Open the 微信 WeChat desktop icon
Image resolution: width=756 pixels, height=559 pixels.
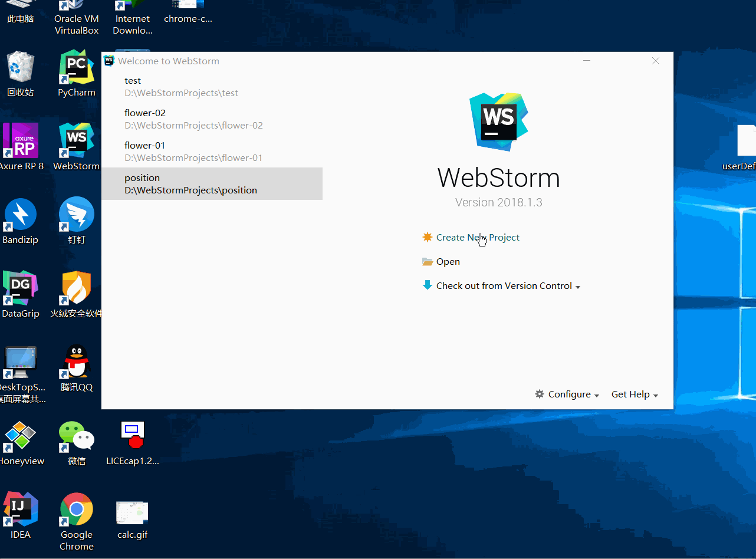(77, 442)
